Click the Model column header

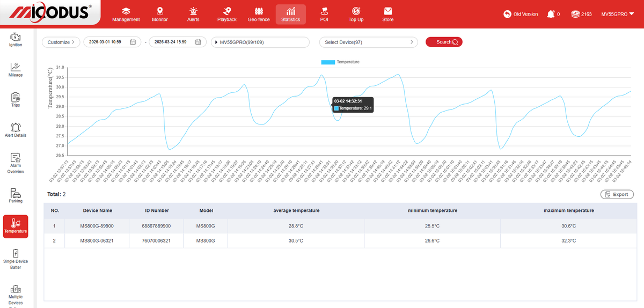(206, 210)
